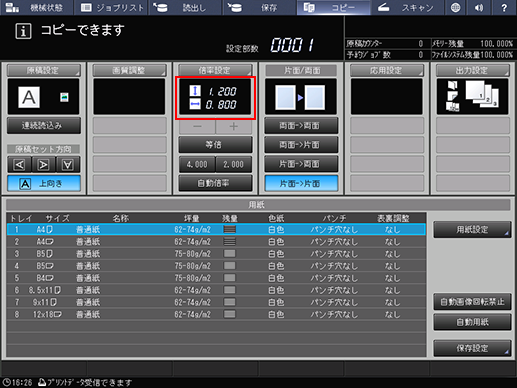Open the 保存 store tab
The width and height of the screenshot is (517, 388).
click(259, 7)
